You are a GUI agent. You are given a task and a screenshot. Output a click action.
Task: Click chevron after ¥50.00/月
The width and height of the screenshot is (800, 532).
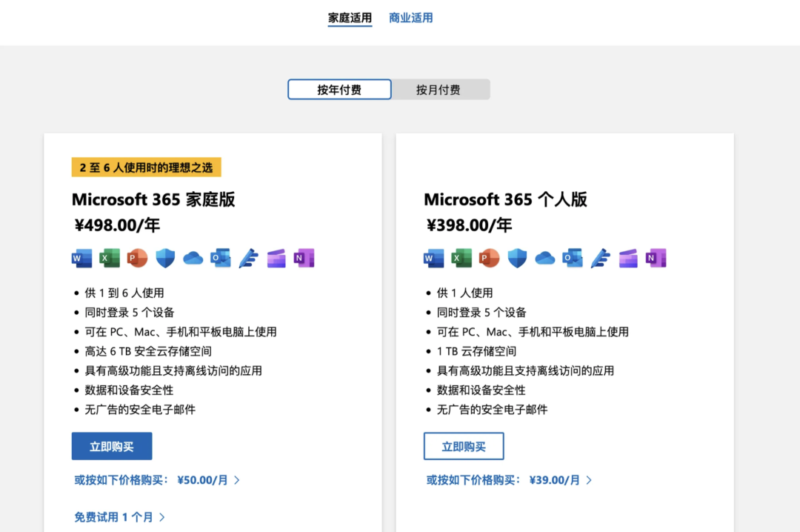point(237,480)
